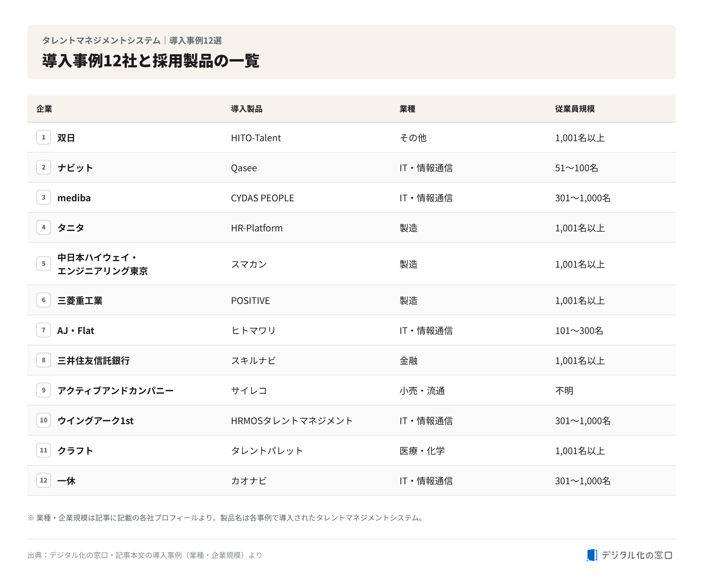Viewport: 703px width, 588px height.
Task: Click the number 6 badge beside 三菱重工業
Action: (44, 300)
